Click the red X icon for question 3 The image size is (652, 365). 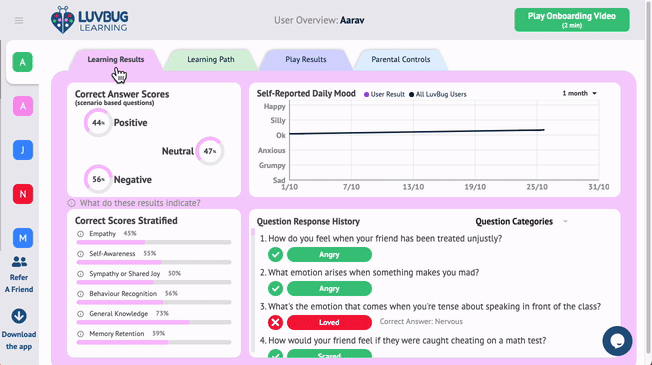275,322
